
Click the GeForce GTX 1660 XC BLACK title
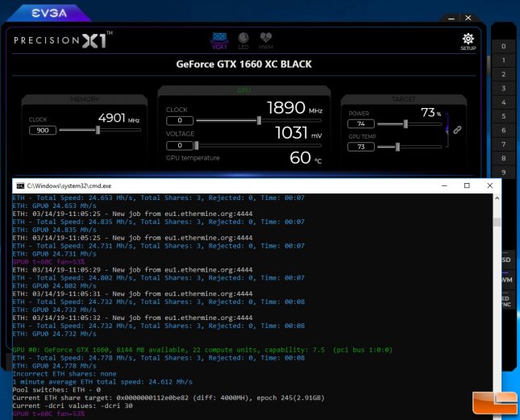(243, 64)
